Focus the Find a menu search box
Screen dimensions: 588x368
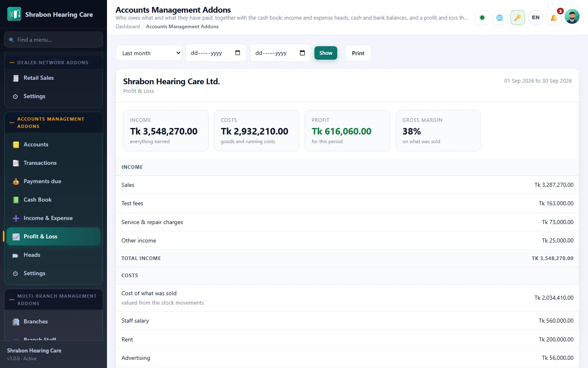(53, 40)
